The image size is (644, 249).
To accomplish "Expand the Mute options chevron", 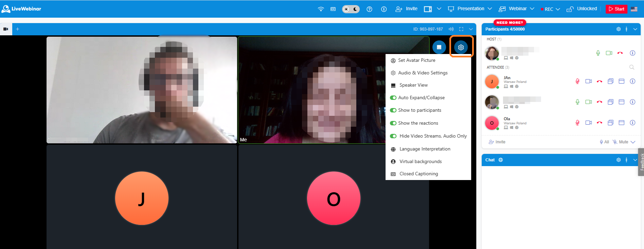I will tap(633, 142).
